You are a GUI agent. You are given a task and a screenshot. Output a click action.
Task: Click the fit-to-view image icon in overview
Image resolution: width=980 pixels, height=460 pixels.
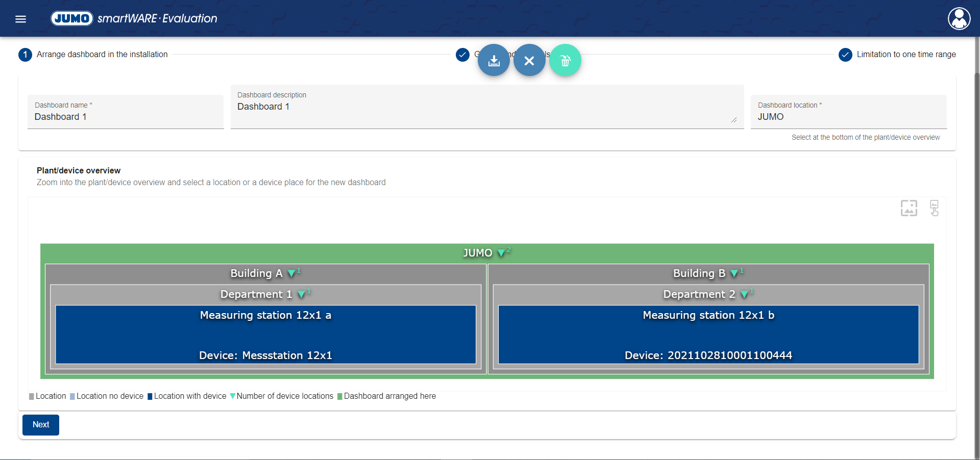(909, 208)
